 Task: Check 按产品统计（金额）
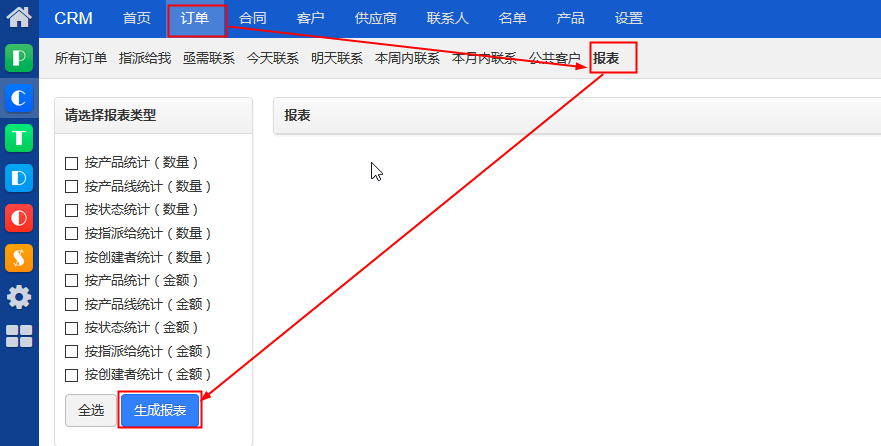[x=71, y=280]
